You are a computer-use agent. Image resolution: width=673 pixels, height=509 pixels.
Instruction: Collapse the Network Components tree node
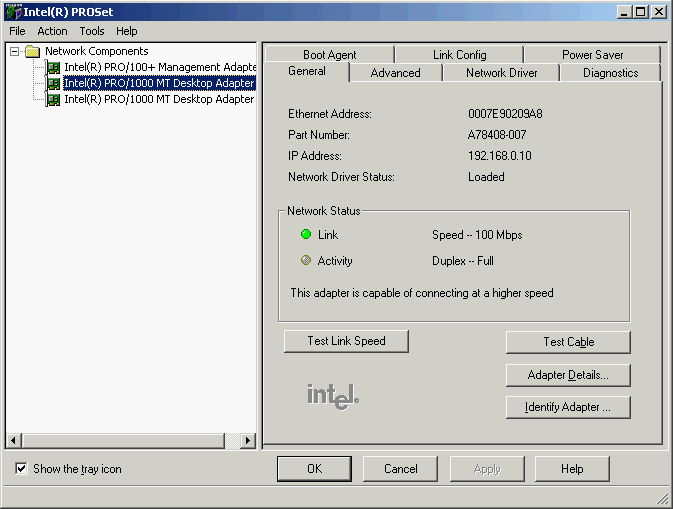(x=14, y=52)
